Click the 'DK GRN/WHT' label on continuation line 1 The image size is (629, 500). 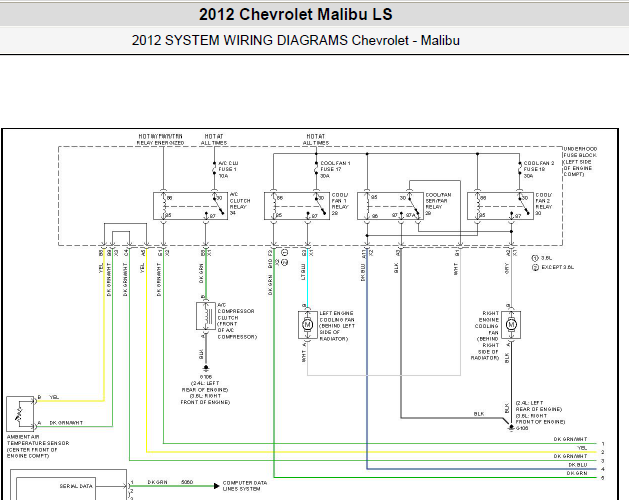coord(570,439)
